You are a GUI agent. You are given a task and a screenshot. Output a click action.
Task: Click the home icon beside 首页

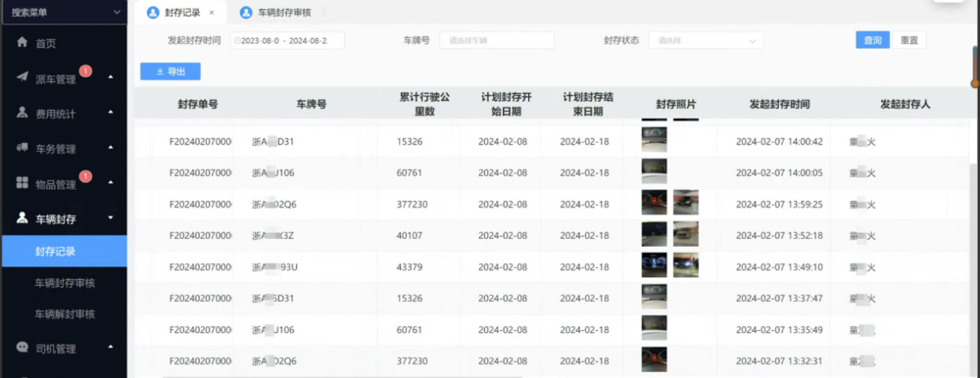23,42
